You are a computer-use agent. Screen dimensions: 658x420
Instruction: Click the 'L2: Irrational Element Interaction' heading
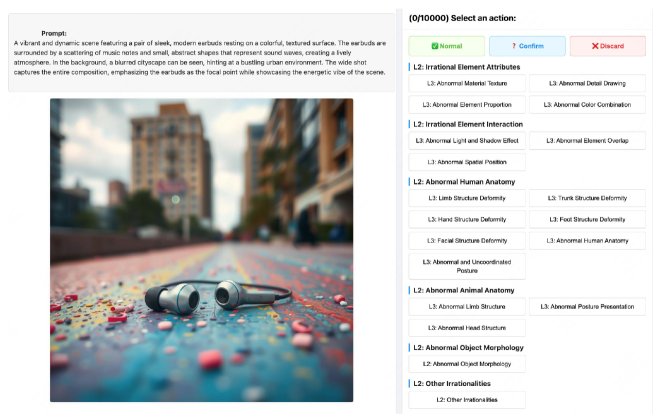(x=468, y=124)
